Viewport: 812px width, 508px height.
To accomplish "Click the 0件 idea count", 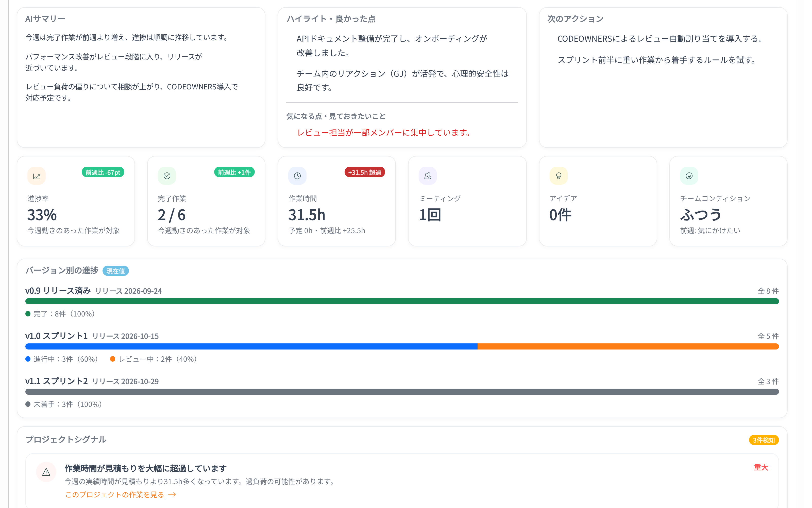I will click(560, 215).
